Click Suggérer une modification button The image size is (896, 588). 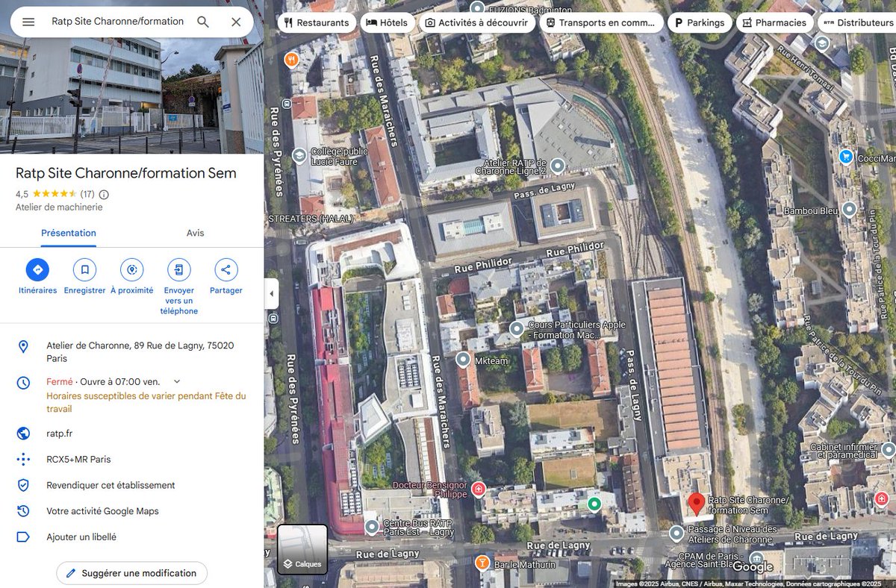tap(131, 573)
